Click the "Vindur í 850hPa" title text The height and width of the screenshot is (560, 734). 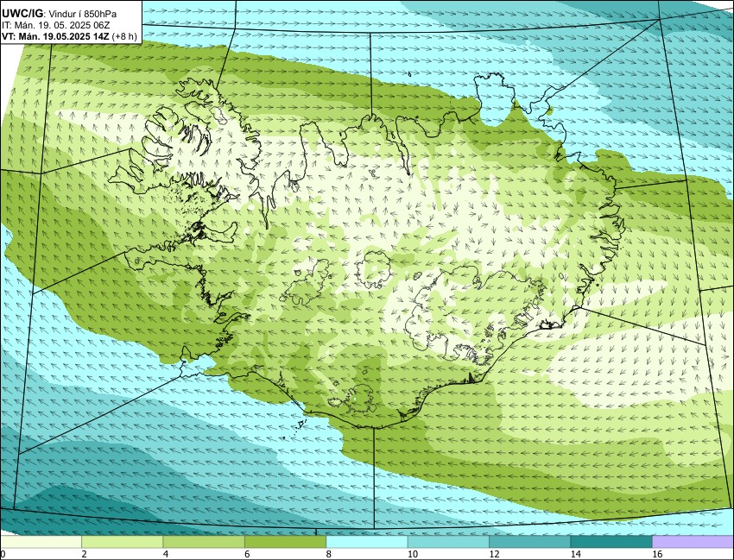pos(83,15)
